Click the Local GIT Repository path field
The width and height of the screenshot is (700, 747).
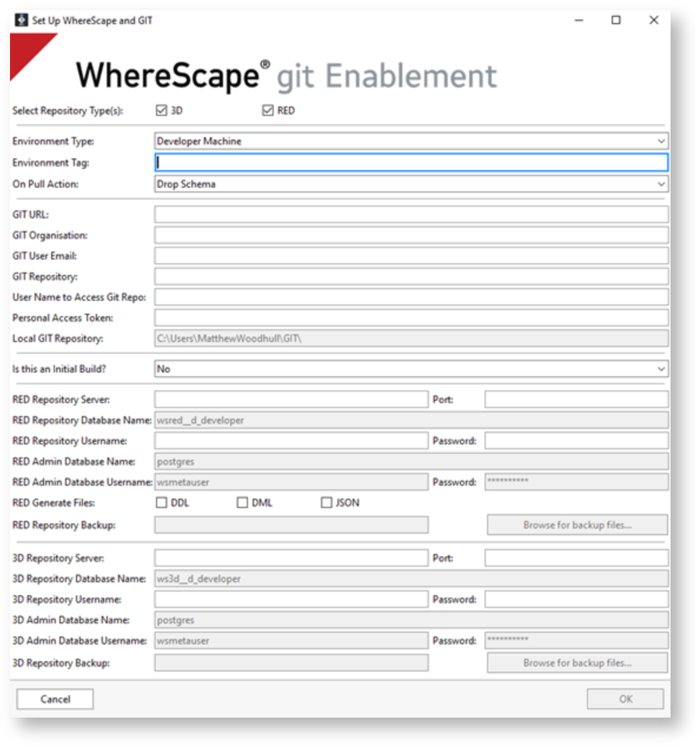tap(412, 338)
